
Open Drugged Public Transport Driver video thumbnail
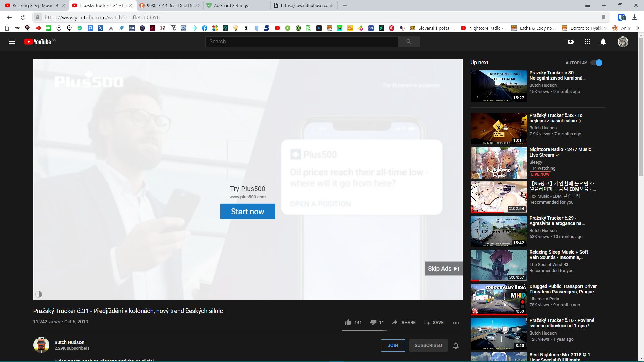[x=498, y=300]
